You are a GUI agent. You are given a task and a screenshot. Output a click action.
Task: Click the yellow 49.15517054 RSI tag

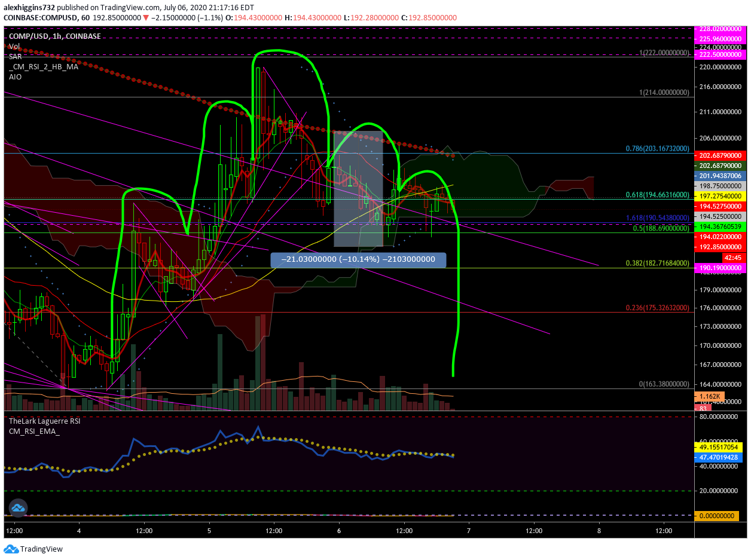pos(718,447)
